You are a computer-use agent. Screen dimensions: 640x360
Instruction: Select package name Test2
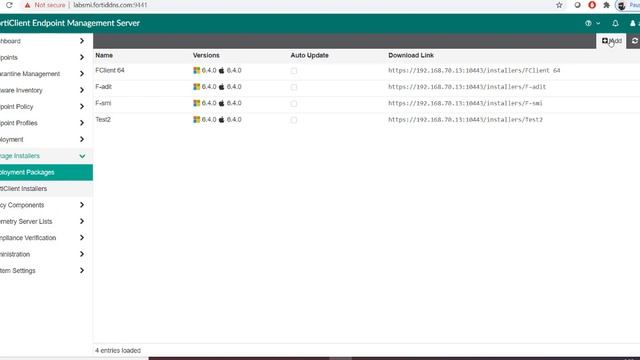coord(103,120)
